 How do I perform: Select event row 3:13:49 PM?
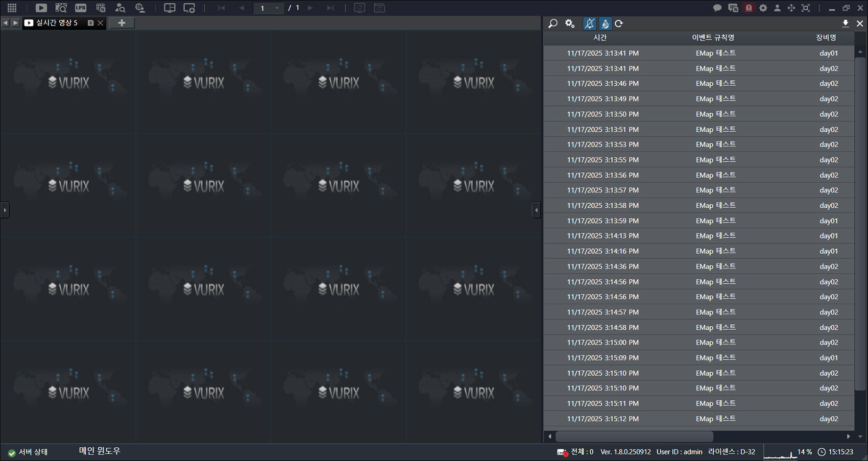click(x=699, y=98)
